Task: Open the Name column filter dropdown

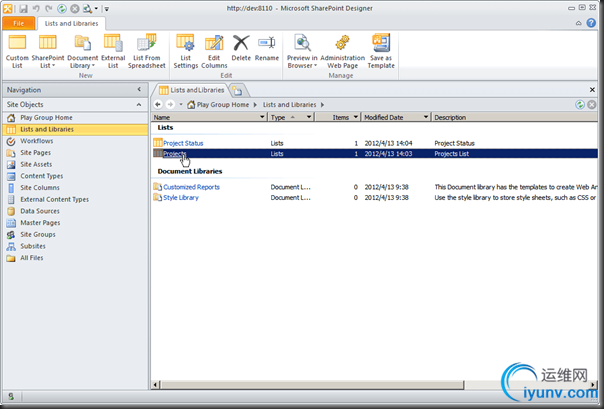Action: pyautogui.click(x=262, y=117)
